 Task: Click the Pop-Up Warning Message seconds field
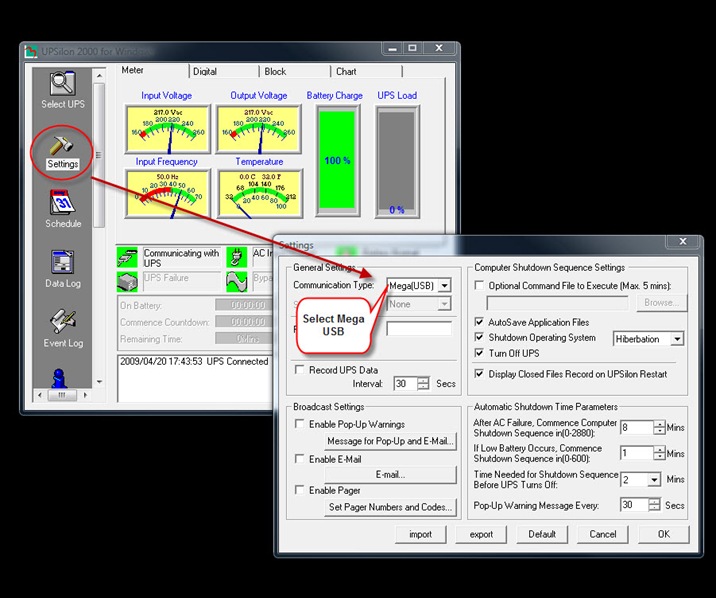(634, 505)
